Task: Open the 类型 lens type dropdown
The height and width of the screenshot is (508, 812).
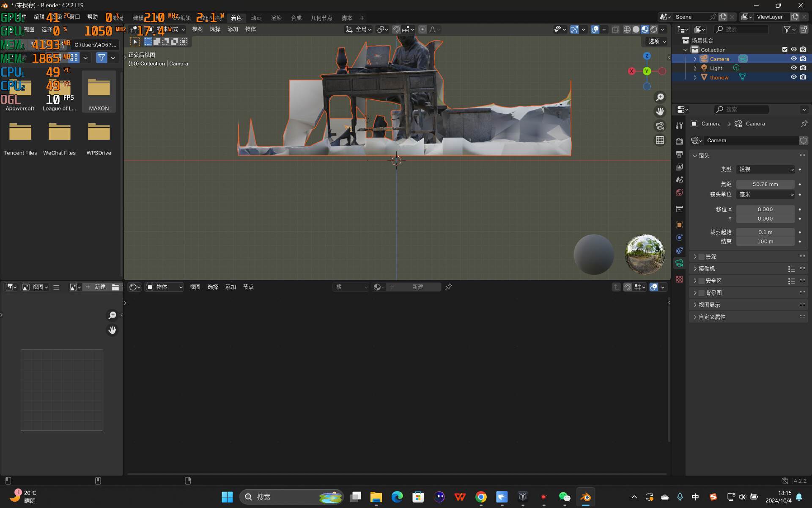Action: pos(765,169)
